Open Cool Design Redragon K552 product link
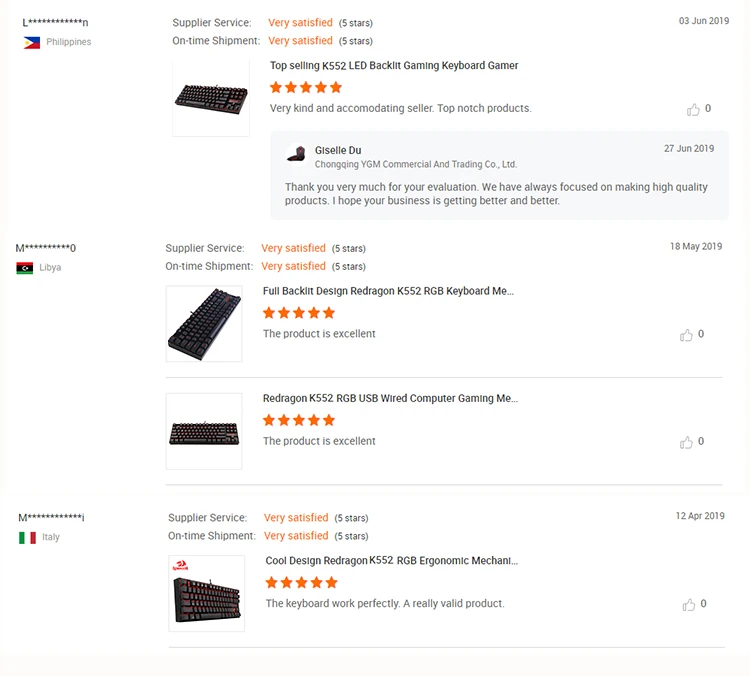Viewport: 750px width, 676px height. click(391, 561)
